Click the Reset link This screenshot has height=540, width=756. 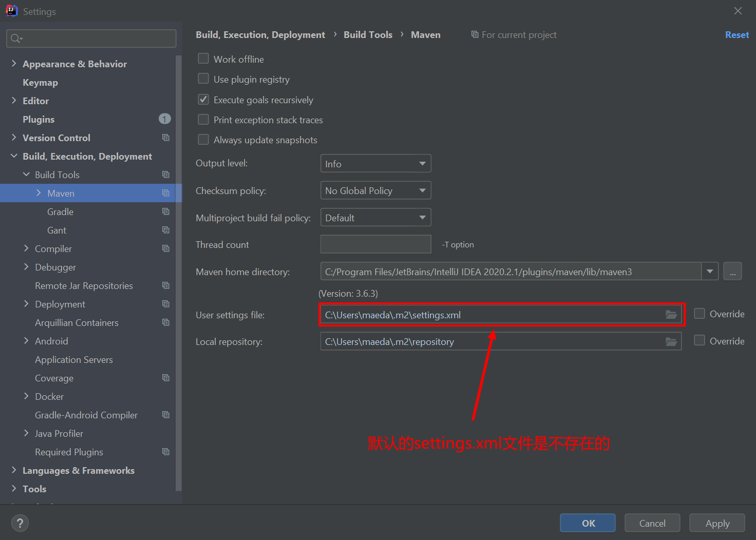[x=736, y=35]
